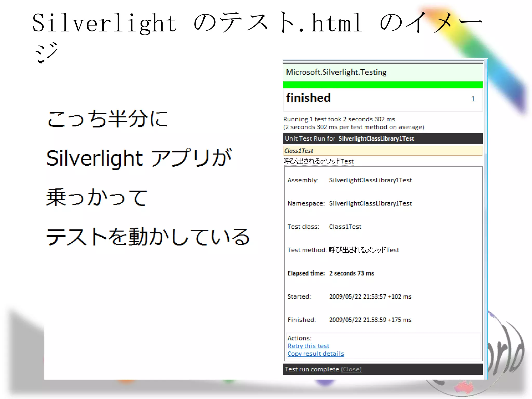Click the text 'Silverlight アプリが'
The width and height of the screenshot is (532, 399).
point(139,158)
